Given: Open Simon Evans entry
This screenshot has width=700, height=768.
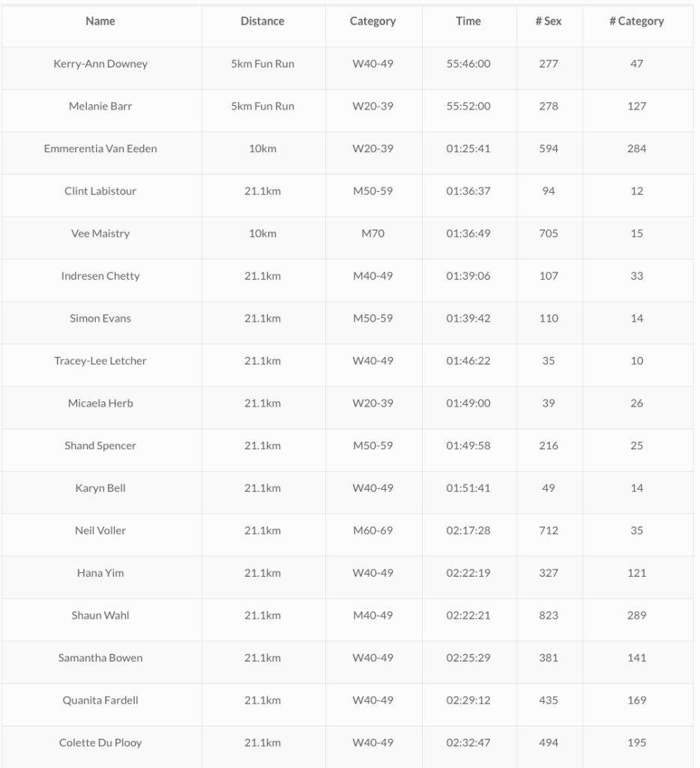Looking at the screenshot, I should click(100, 319).
